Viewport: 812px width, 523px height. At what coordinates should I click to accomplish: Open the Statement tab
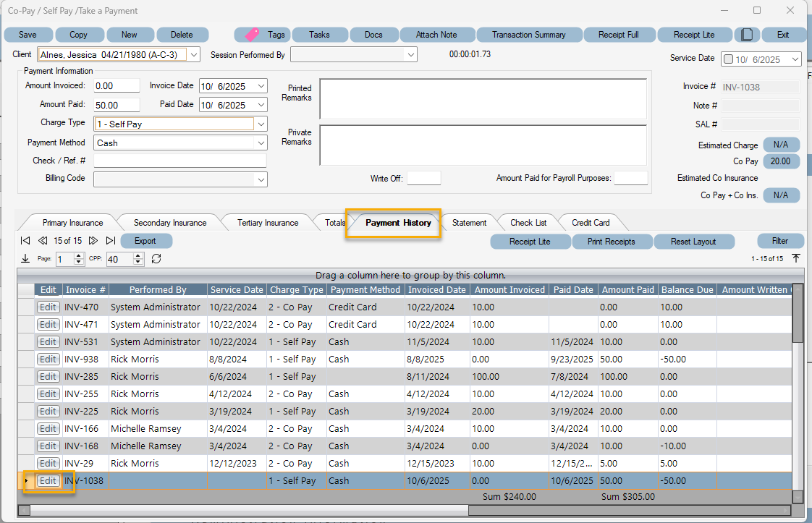coord(469,223)
